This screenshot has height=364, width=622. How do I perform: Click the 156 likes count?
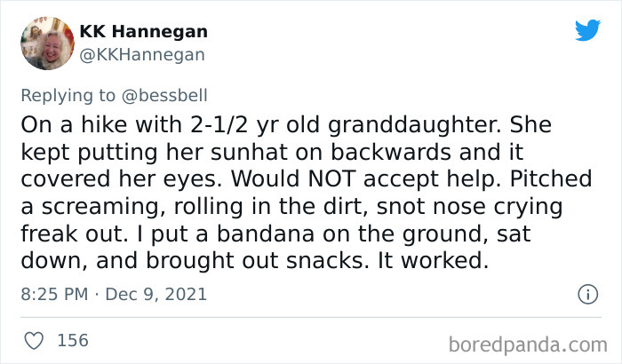(71, 340)
